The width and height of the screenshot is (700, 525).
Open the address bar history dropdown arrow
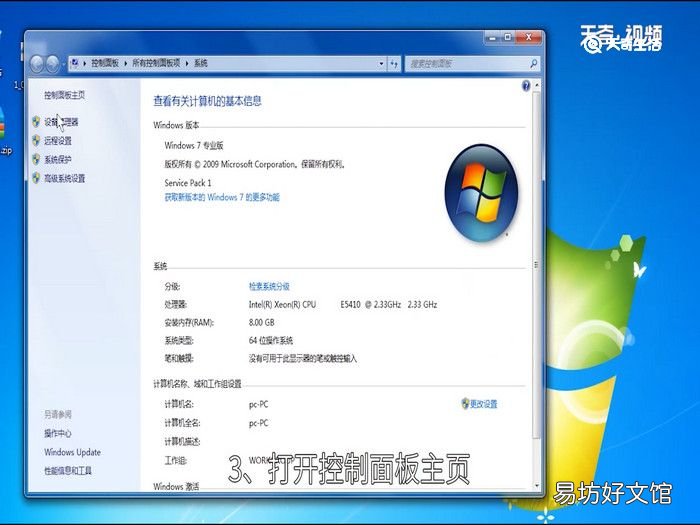tap(381, 64)
